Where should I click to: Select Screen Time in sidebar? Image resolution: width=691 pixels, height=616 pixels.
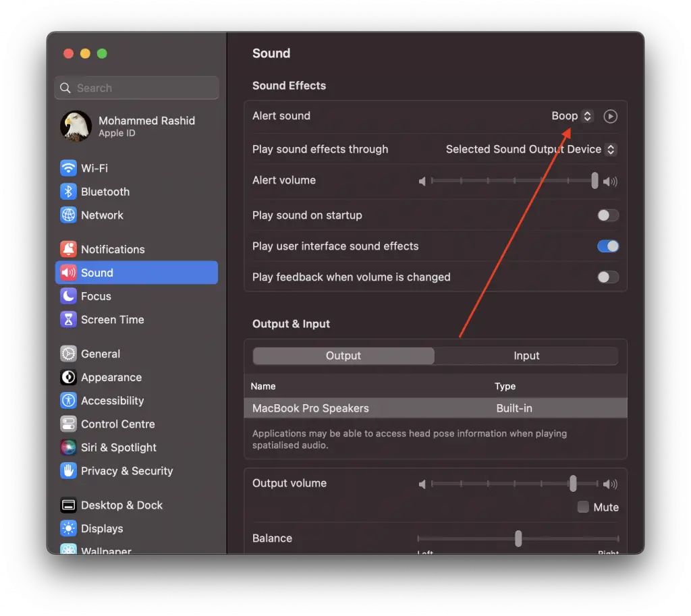click(136, 319)
